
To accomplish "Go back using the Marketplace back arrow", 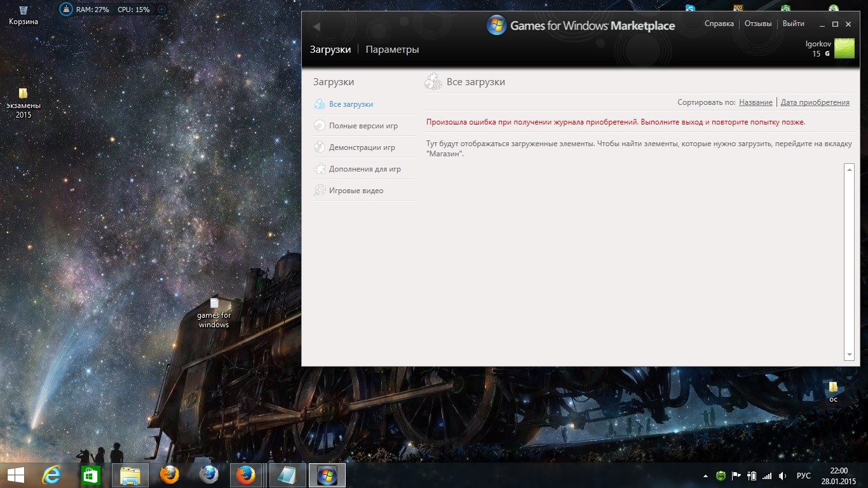I will 316,27.
